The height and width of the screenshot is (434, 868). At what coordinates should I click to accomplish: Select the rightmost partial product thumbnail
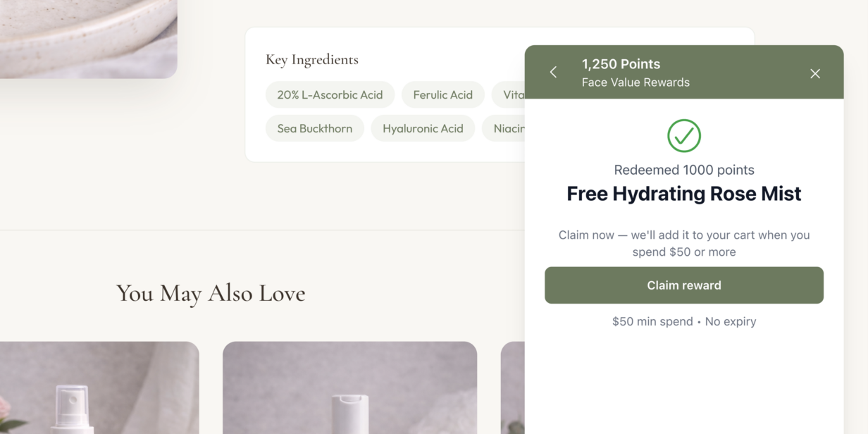[x=513, y=387]
